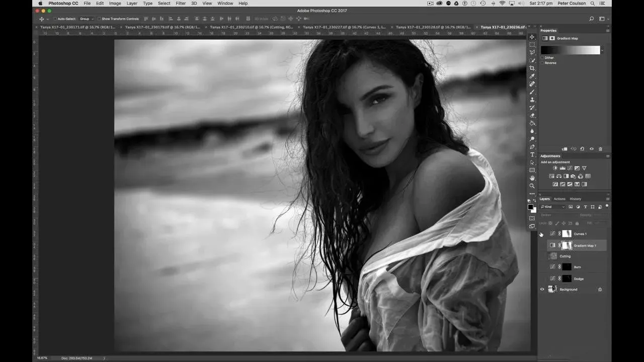Switch to the Actions tab
The image size is (644, 362).
[559, 199]
